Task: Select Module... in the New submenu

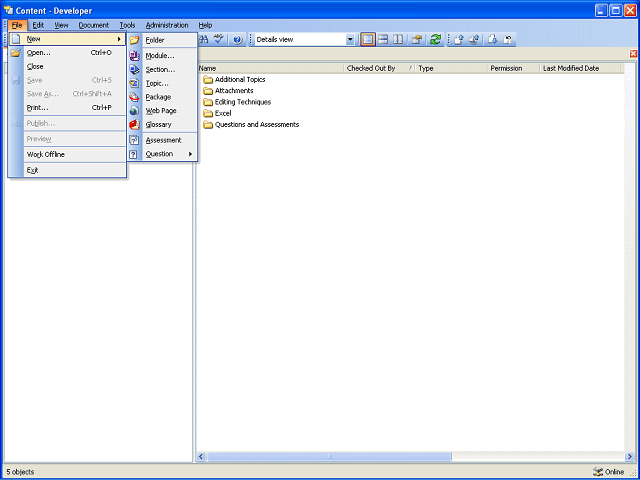Action: [x=162, y=56]
